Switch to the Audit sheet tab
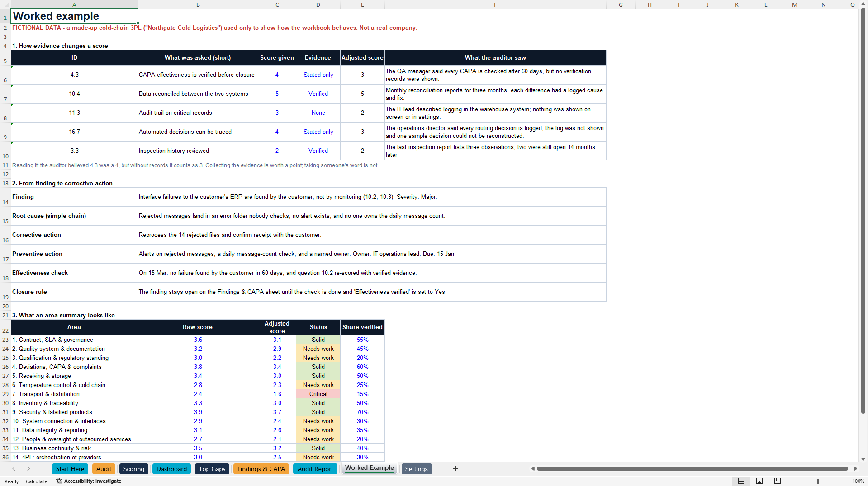This screenshot has height=486, width=868. 104,469
